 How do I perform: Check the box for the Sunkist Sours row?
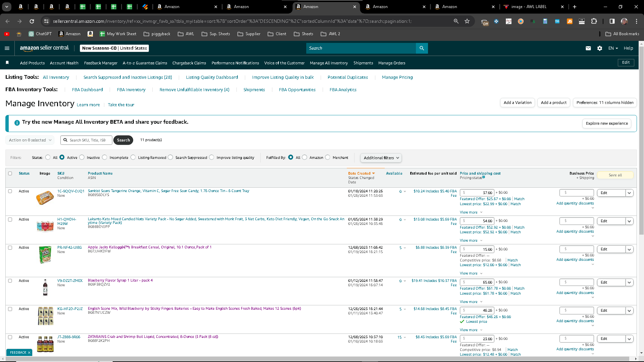tap(10, 191)
